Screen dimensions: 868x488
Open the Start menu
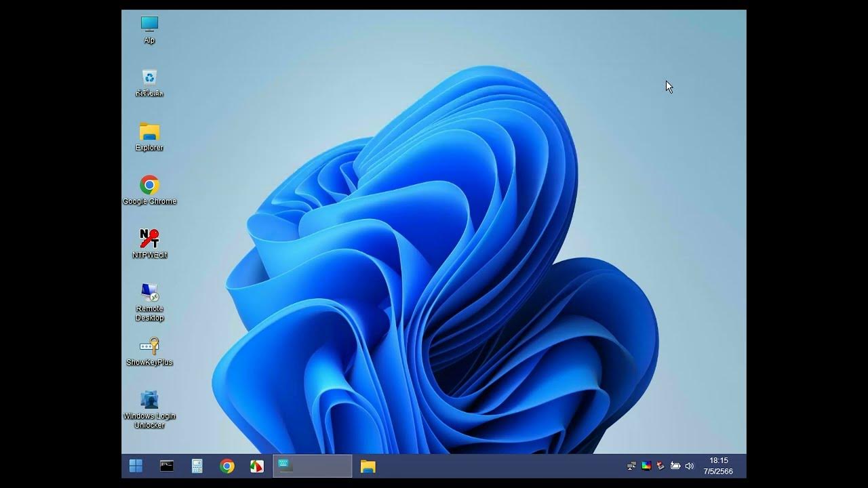(136, 466)
